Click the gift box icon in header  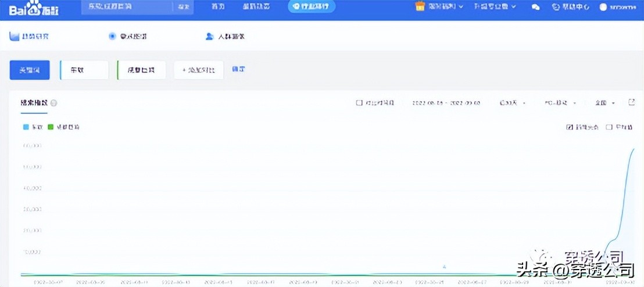click(x=420, y=6)
